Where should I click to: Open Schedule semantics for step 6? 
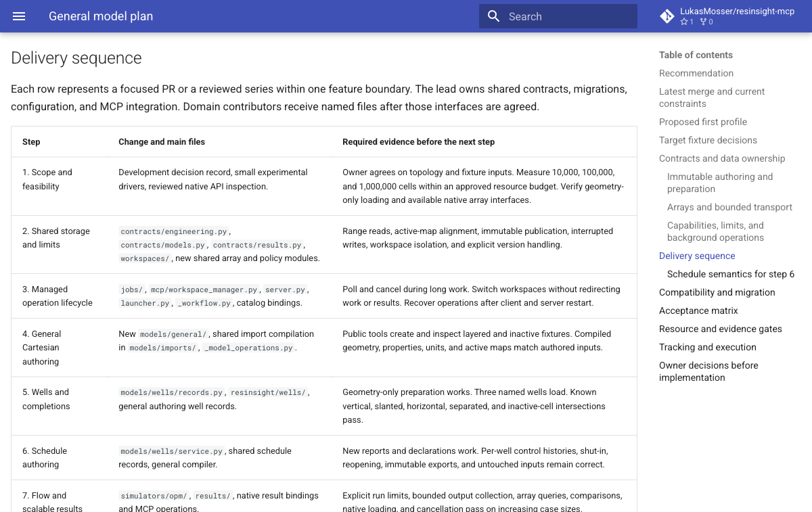(731, 274)
